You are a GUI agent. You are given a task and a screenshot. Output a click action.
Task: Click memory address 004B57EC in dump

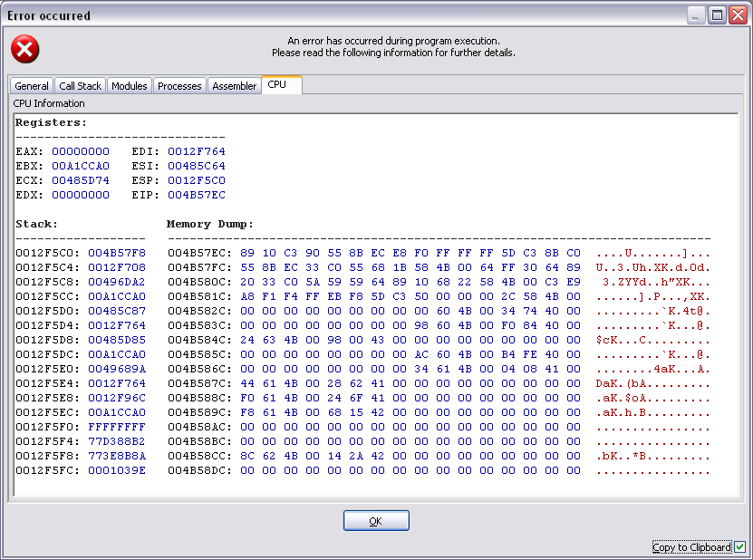point(199,253)
